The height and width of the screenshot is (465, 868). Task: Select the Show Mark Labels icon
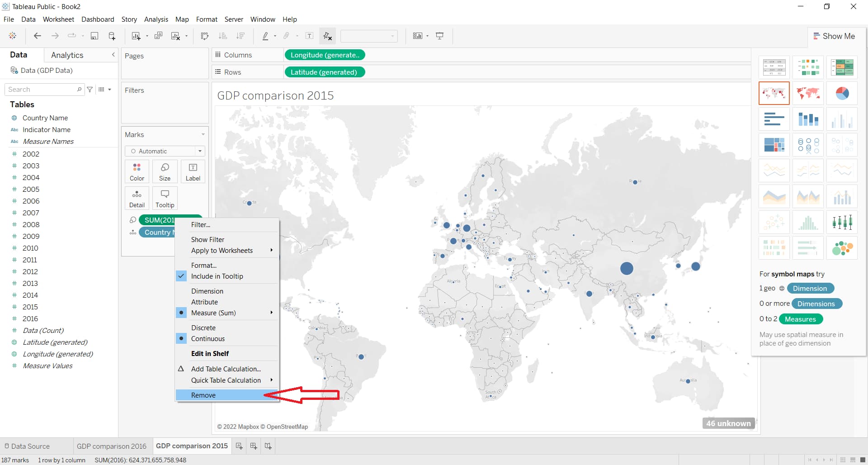(x=310, y=36)
